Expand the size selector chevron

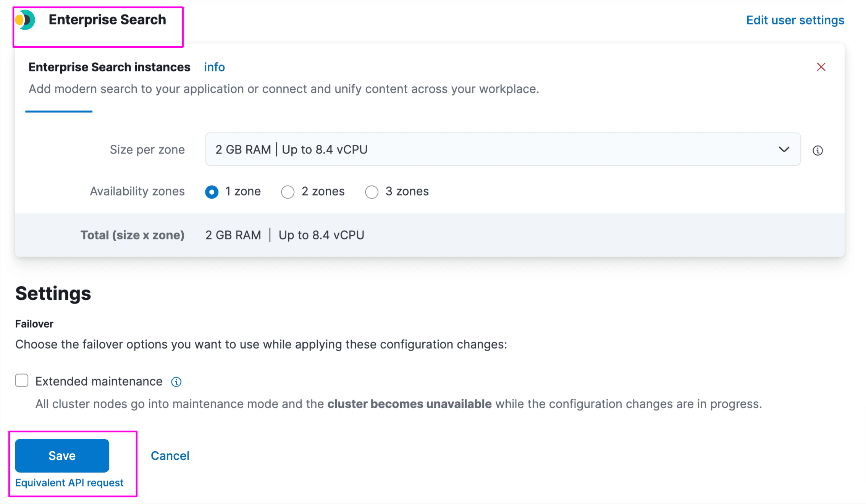click(784, 150)
